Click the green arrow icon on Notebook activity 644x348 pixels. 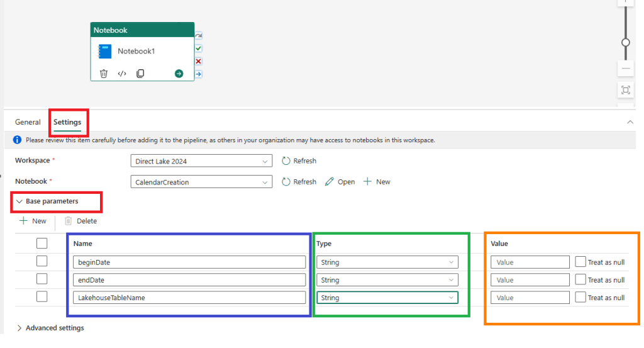[x=179, y=74]
